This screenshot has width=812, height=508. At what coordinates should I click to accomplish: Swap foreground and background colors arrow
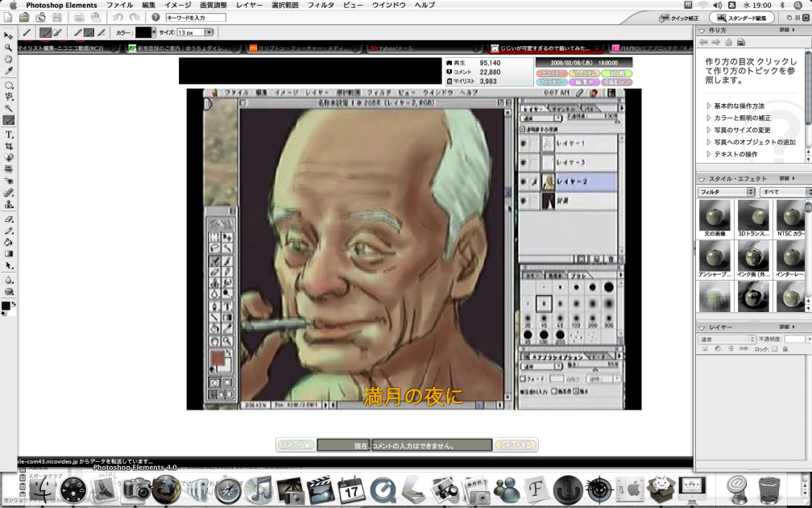[14, 304]
